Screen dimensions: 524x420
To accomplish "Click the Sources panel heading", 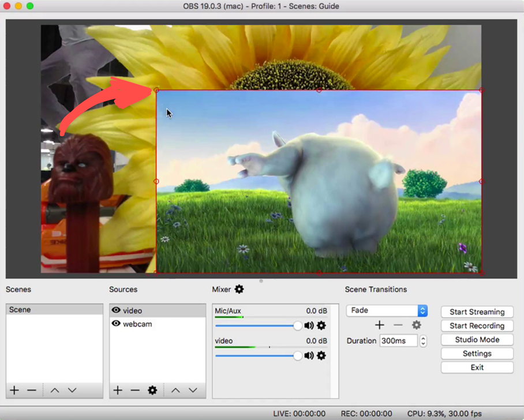I will click(x=123, y=290).
